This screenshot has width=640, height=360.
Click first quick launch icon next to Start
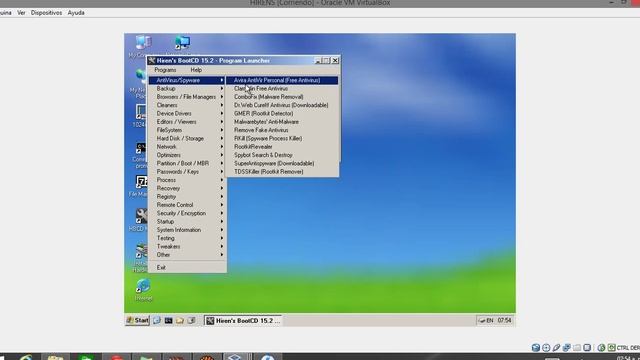click(x=157, y=320)
